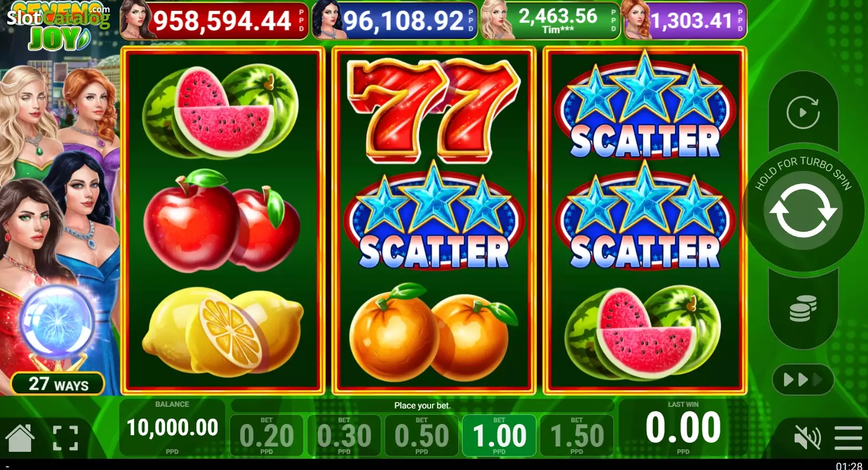This screenshot has height=470, width=868.
Task: Toggle fullscreen mode icon
Action: coord(65,438)
